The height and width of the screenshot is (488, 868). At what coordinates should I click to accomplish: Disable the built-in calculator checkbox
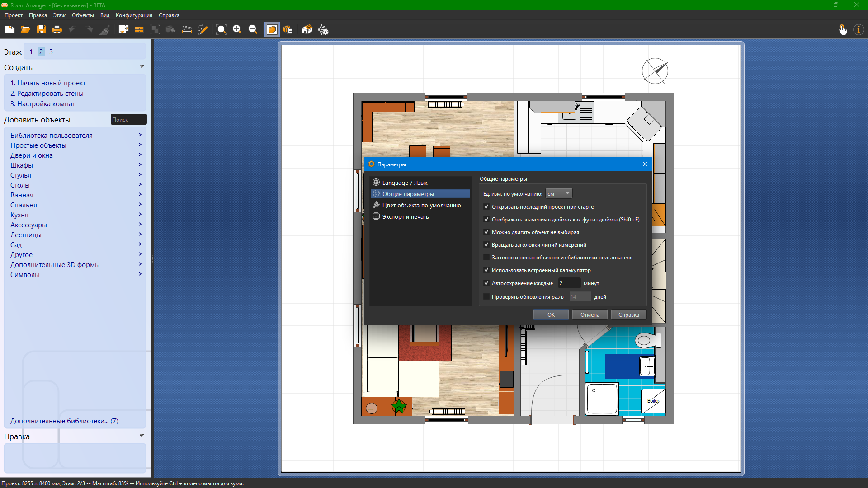[x=486, y=270]
